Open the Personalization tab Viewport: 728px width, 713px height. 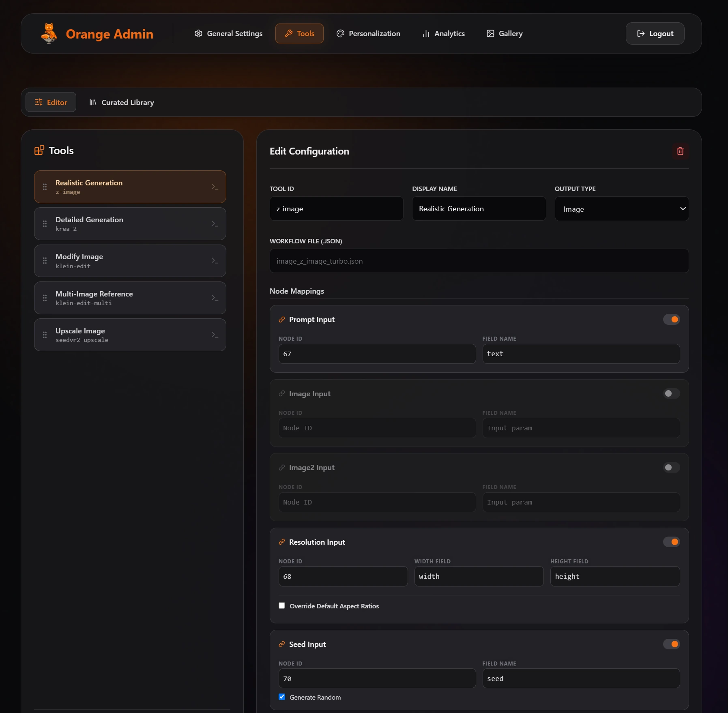[x=368, y=34]
